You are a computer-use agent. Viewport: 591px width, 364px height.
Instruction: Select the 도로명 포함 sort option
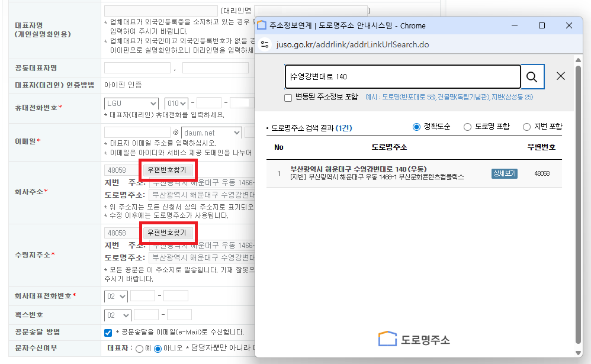(x=467, y=127)
